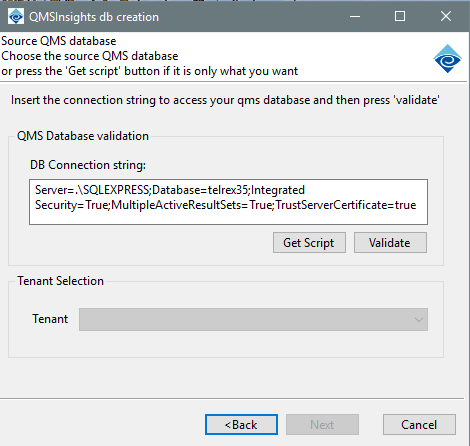The image size is (470, 446).
Task: Minimize the QMSInsights db creation window
Action: [x=355, y=16]
